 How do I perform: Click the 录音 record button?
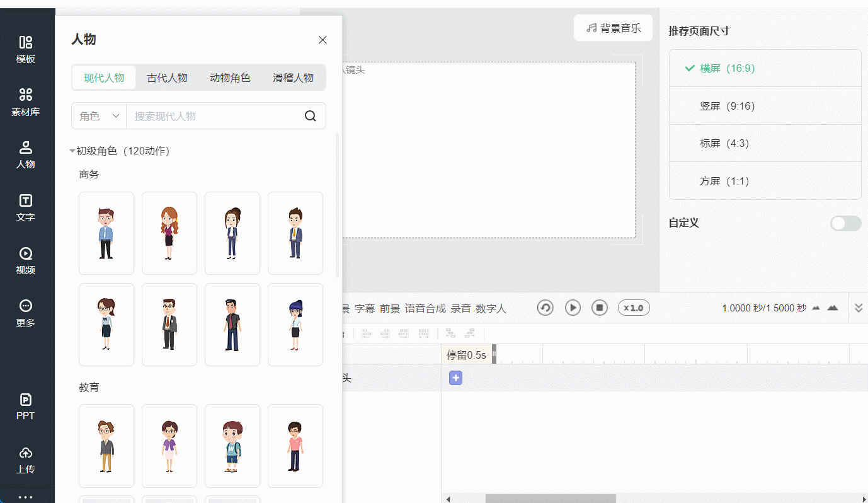click(461, 308)
